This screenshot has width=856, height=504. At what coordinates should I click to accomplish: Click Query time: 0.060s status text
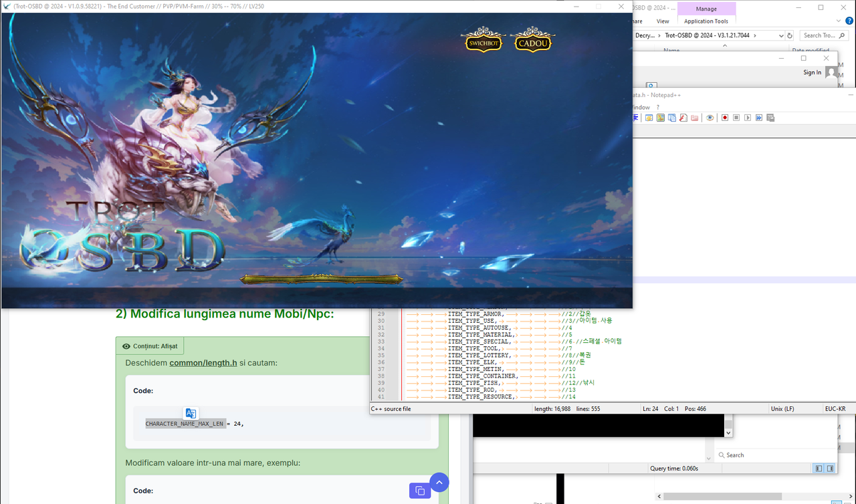674,469
